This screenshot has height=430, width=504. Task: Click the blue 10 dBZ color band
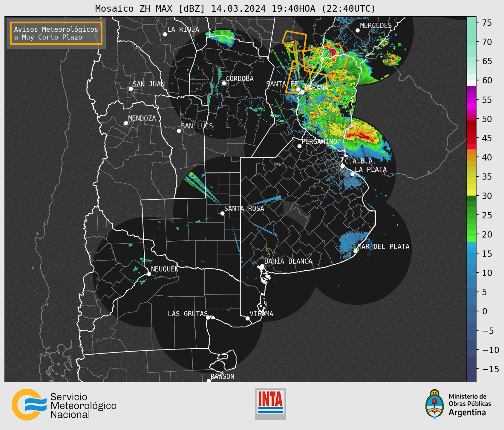pos(471,273)
